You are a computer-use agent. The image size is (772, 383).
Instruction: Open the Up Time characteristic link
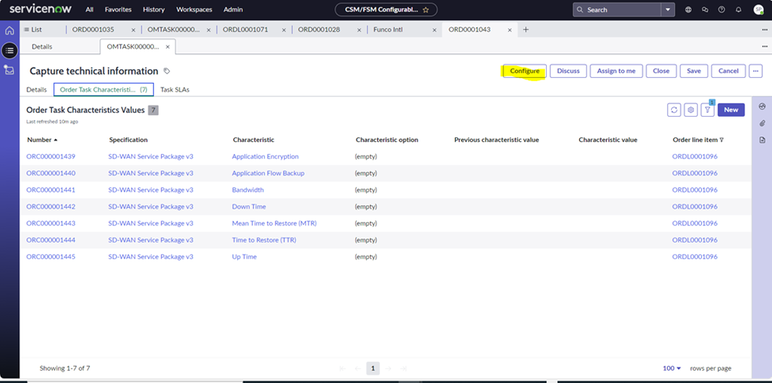(x=244, y=257)
